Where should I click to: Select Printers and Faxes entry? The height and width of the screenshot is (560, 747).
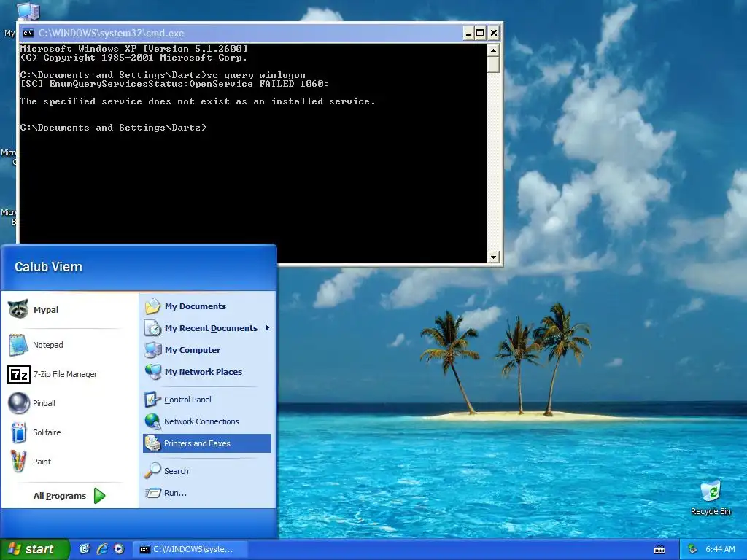[x=206, y=443]
